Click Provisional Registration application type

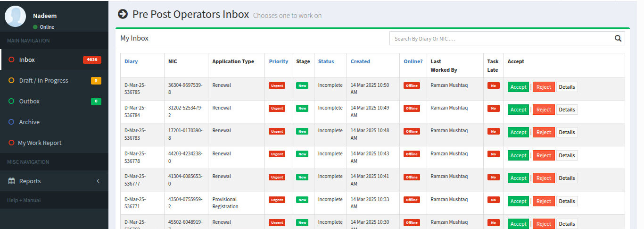[x=225, y=203]
